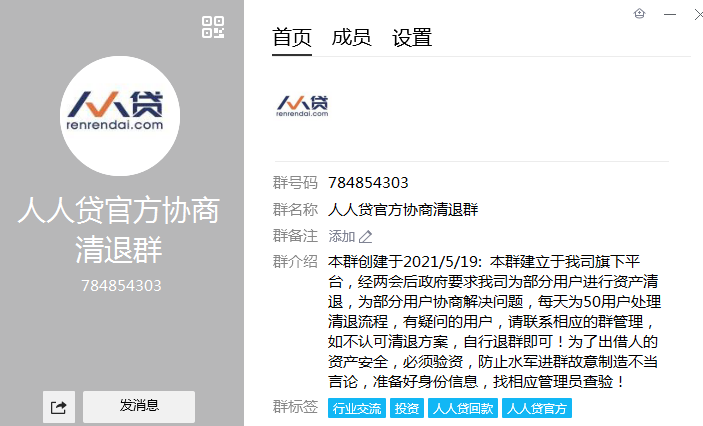The width and height of the screenshot is (703, 426).
Task: Click group number 784854303 in details
Action: pyautogui.click(x=368, y=183)
